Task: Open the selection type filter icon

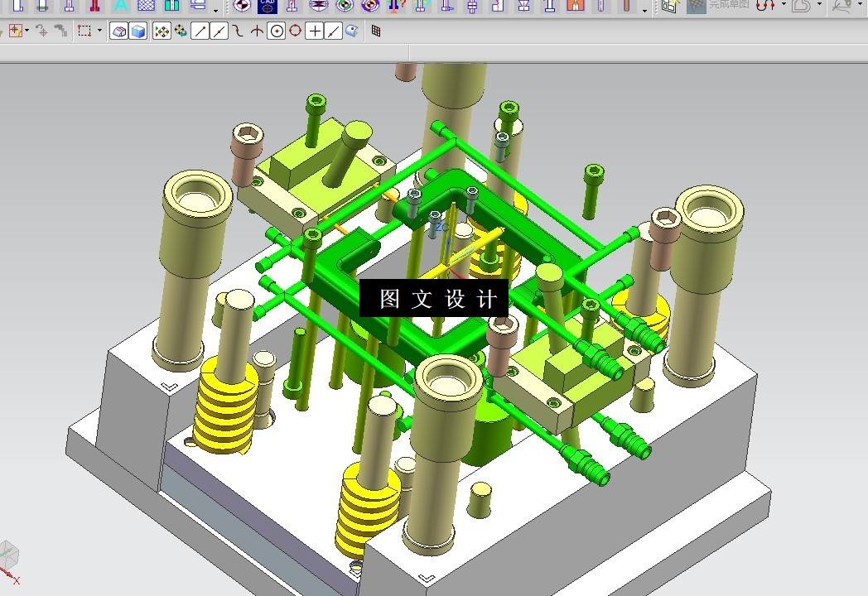Action: pyautogui.click(x=16, y=31)
